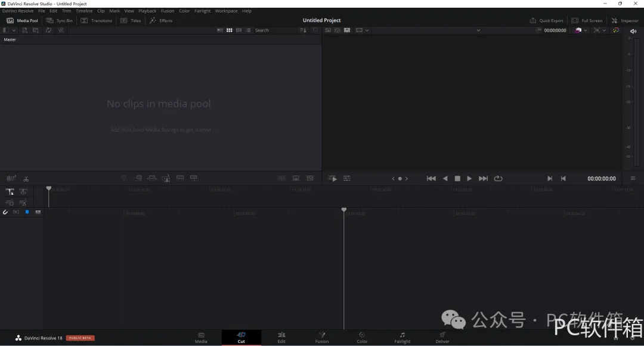Image resolution: width=644 pixels, height=346 pixels.
Task: Click Quick Export button
Action: point(546,20)
